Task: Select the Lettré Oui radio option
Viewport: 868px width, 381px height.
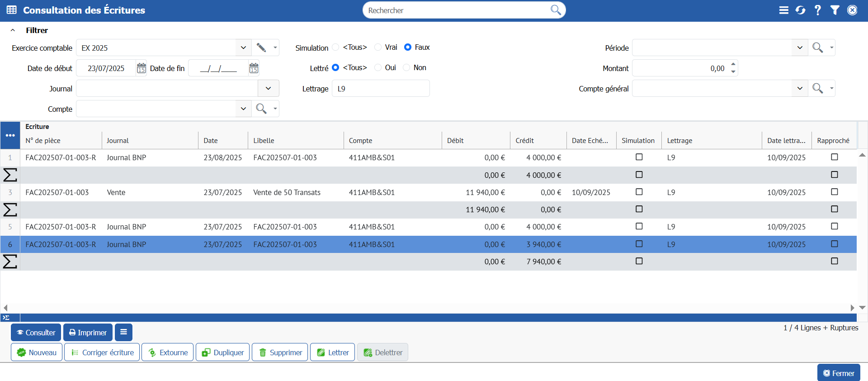Action: (x=378, y=67)
